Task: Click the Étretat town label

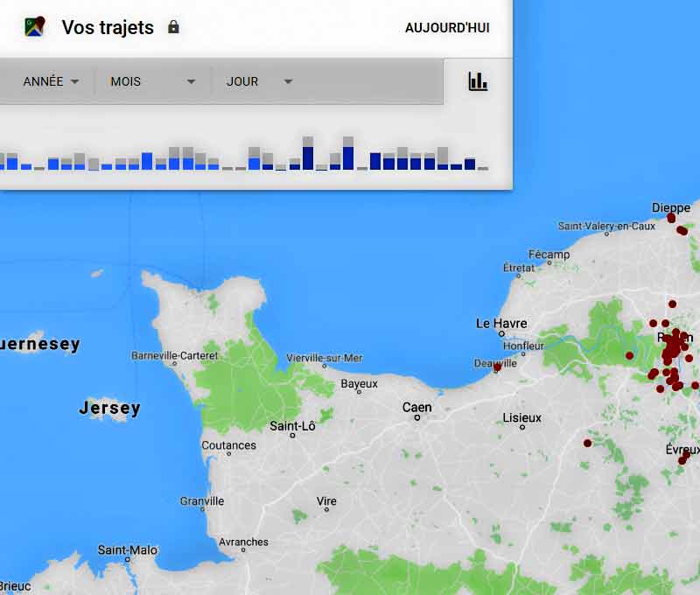Action: (519, 268)
